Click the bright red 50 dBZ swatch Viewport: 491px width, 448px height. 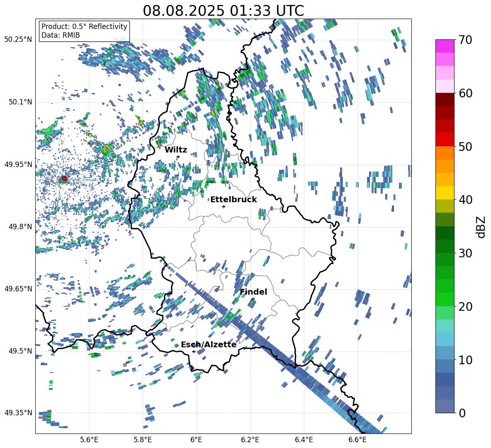coord(445,140)
